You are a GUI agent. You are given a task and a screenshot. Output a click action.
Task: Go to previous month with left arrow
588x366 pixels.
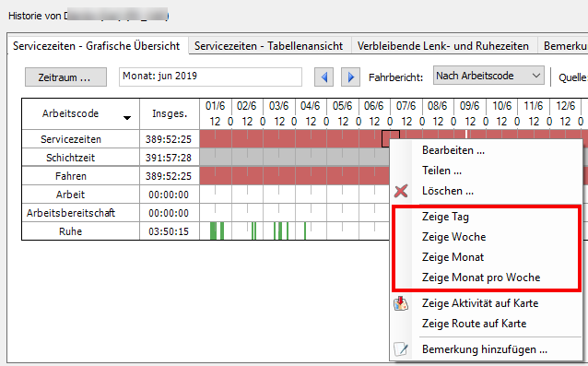point(324,77)
